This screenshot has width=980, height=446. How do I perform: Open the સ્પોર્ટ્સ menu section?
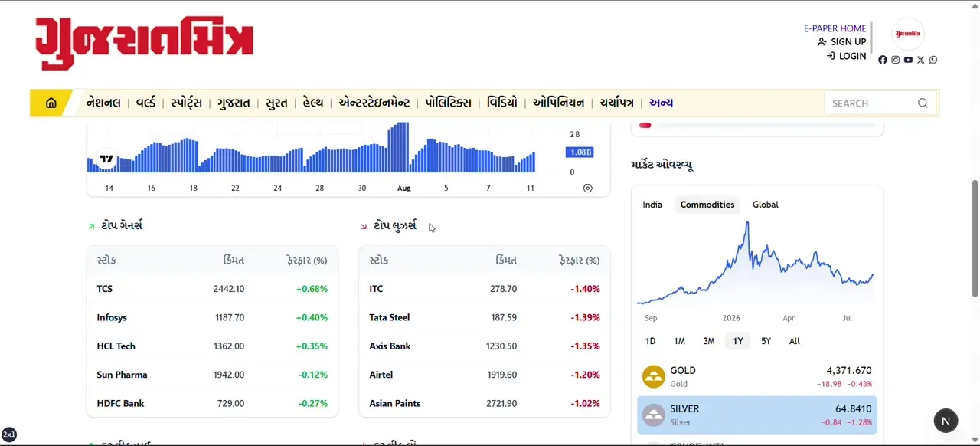186,103
